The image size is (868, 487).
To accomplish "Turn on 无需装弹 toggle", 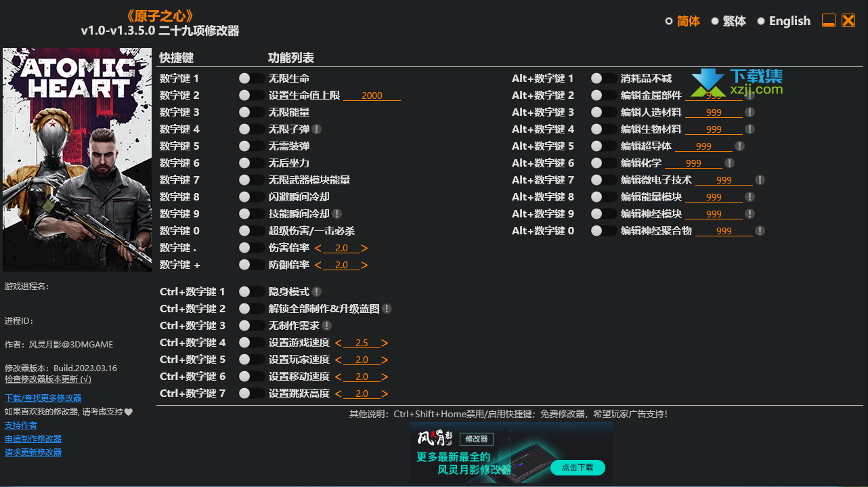I will point(251,146).
